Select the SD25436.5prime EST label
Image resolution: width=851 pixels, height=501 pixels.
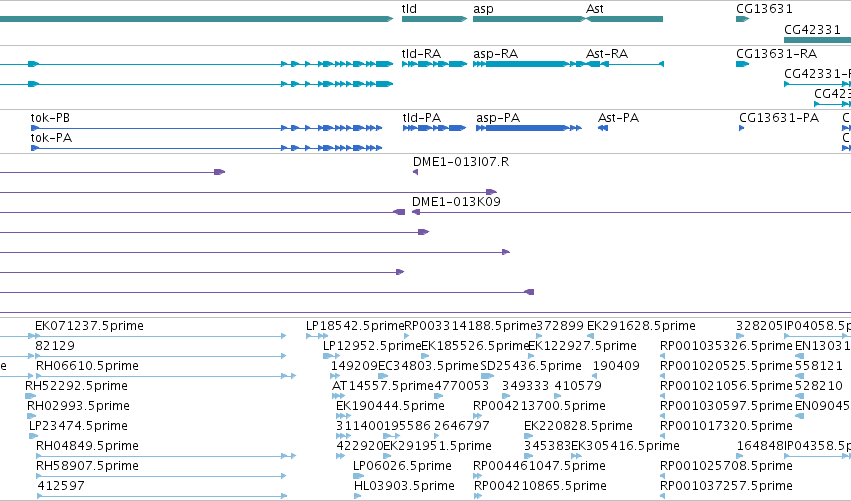coord(531,366)
